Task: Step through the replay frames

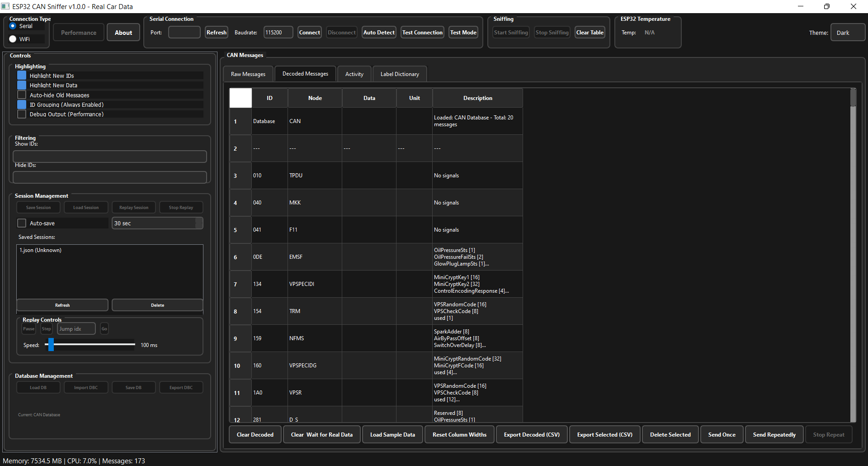Action: click(x=46, y=328)
